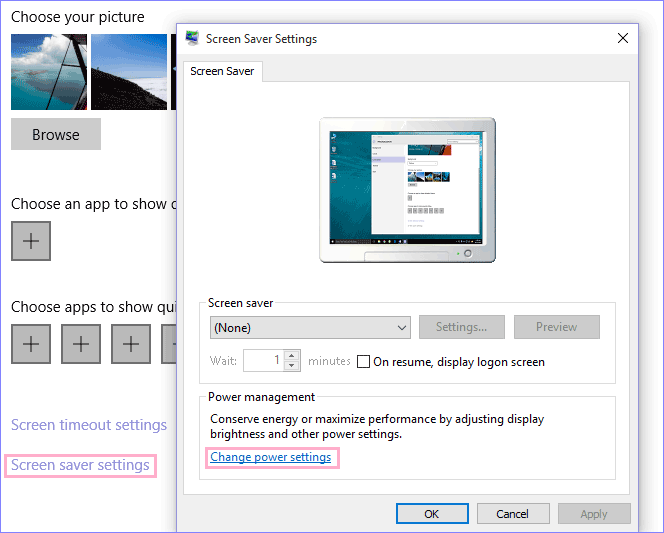This screenshot has height=533, width=664.
Task: Enable On resume, display logon screen
Action: point(364,361)
